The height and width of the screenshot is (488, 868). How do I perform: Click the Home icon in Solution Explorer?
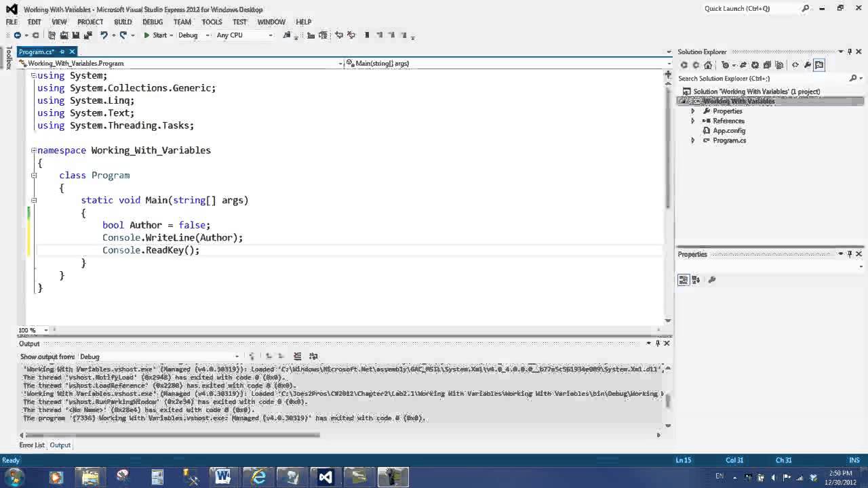click(708, 65)
